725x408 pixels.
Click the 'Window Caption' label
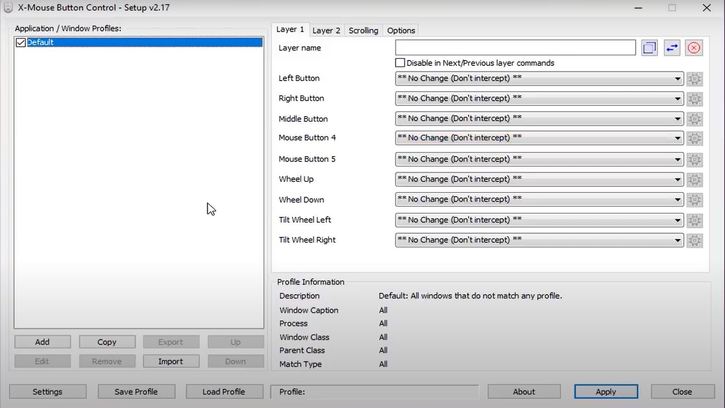309,310
